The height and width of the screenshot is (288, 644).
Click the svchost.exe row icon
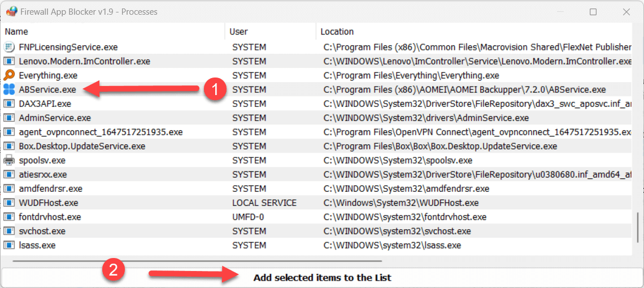(x=8, y=231)
